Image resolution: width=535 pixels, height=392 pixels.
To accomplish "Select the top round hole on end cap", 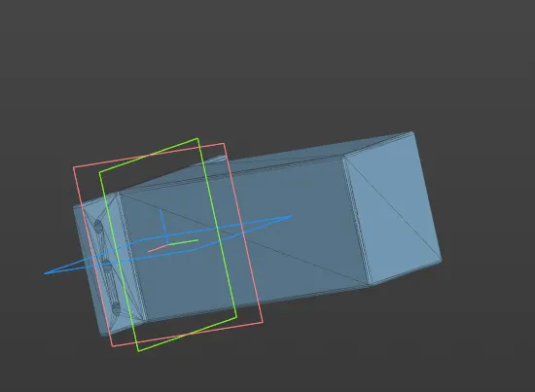I will (x=98, y=226).
